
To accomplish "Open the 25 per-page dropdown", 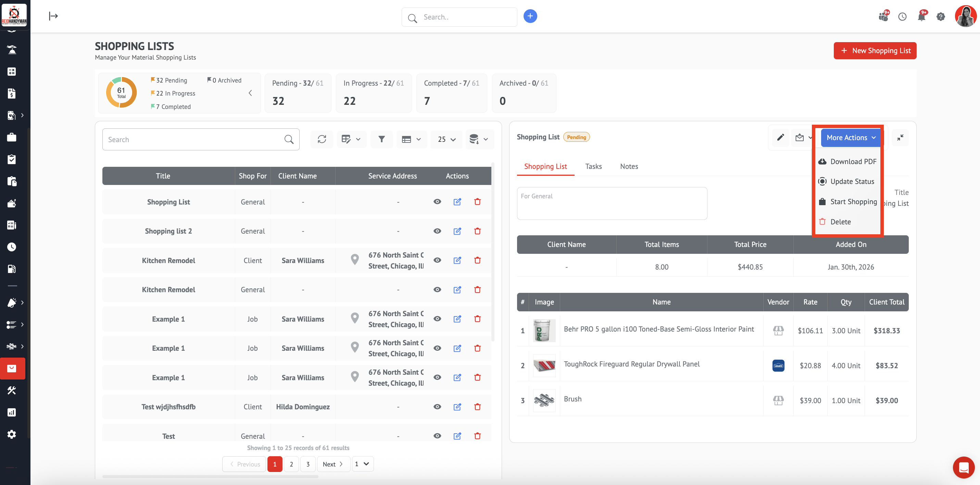I will [446, 139].
